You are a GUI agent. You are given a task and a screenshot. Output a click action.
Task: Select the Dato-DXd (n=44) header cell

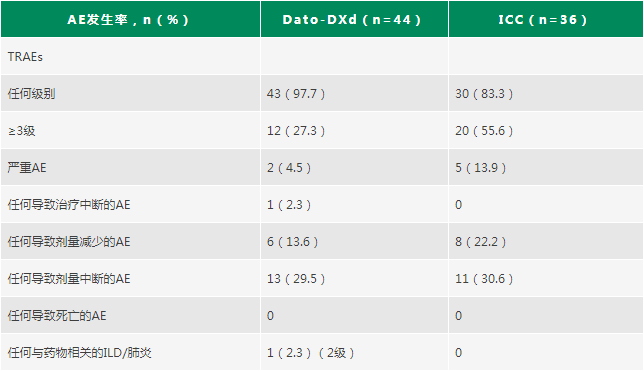pos(354,19)
